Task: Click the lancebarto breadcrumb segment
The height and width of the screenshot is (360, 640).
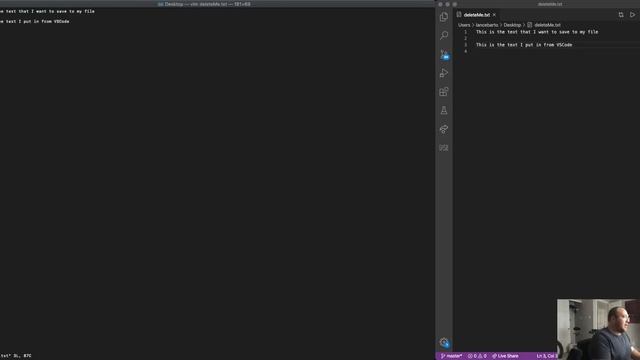Action: tap(487, 25)
